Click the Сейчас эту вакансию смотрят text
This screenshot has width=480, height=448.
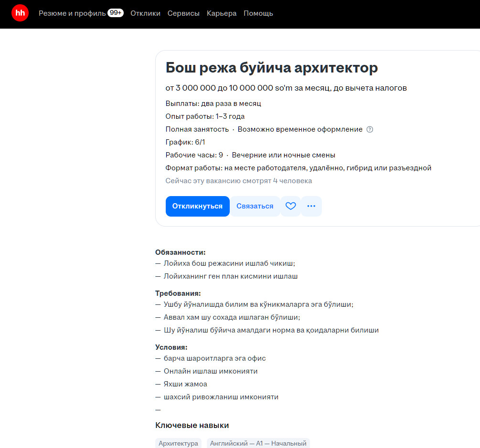click(239, 181)
